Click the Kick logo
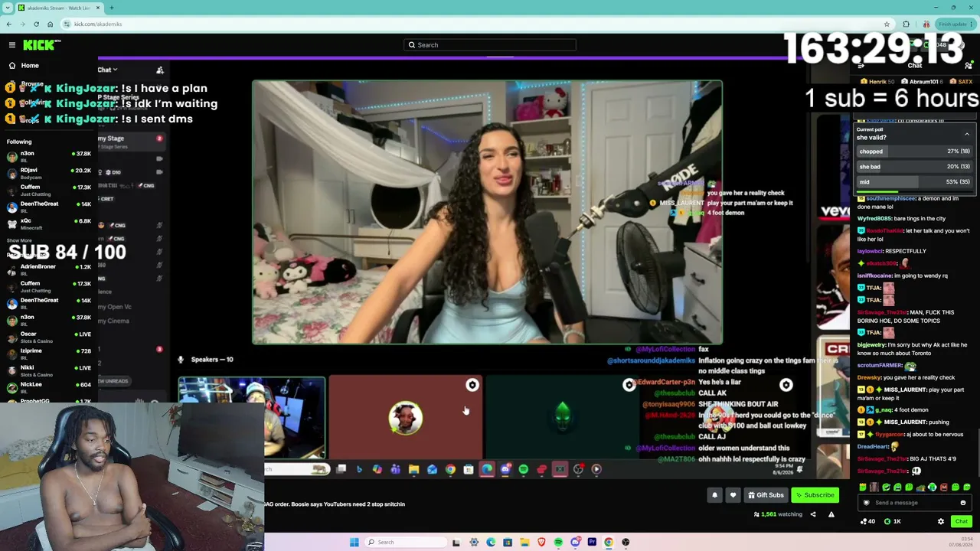 [38, 45]
